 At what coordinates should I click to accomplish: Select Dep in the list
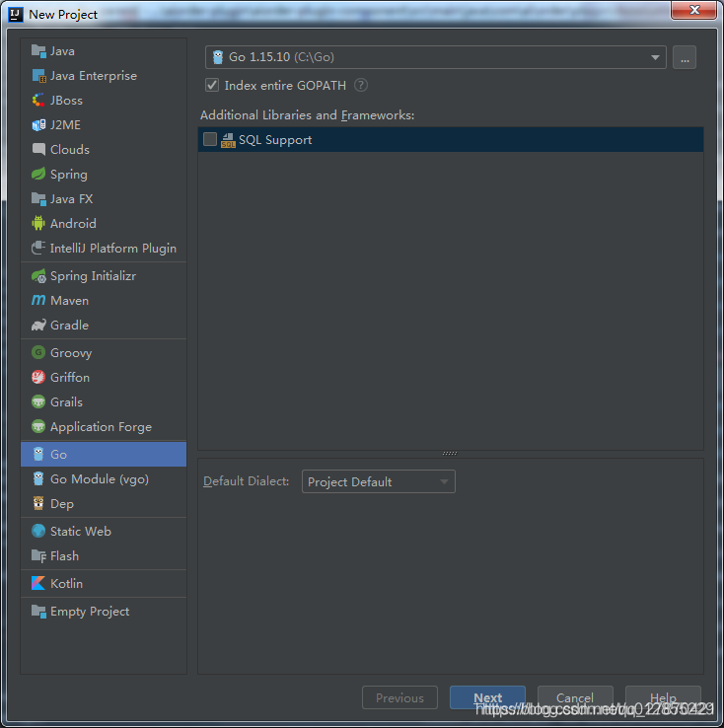pyautogui.click(x=104, y=503)
